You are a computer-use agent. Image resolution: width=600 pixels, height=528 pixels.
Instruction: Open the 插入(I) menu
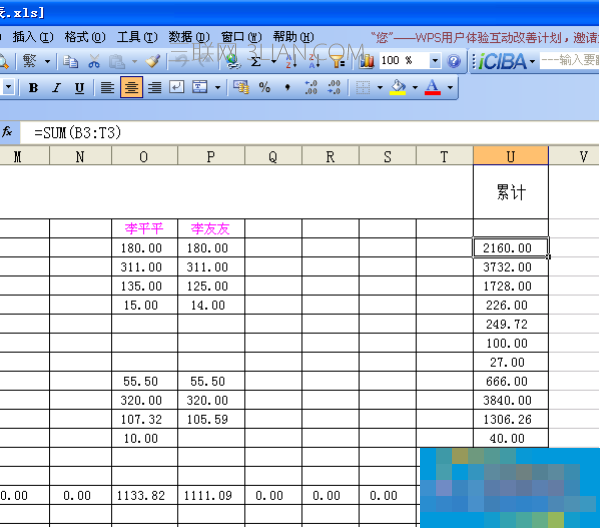pyautogui.click(x=33, y=37)
